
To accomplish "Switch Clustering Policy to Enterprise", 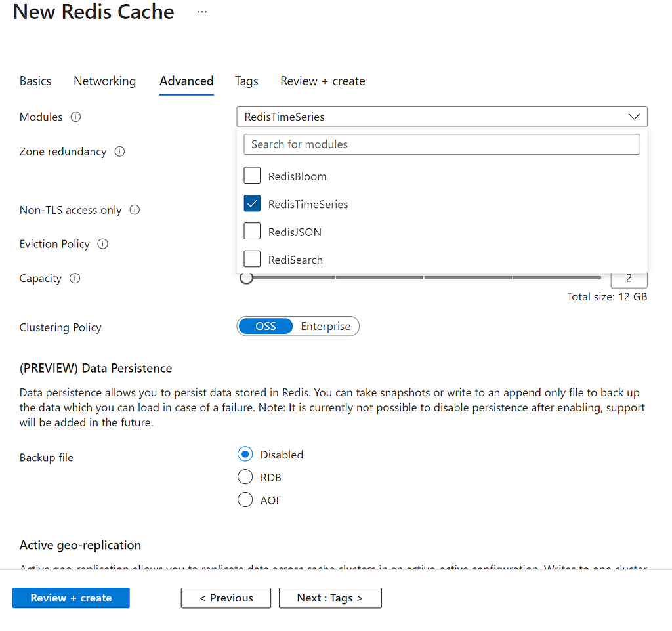I will 325,326.
